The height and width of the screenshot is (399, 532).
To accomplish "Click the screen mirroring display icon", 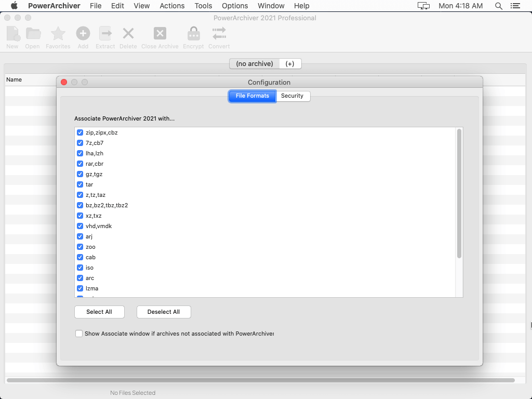I will pyautogui.click(x=423, y=6).
